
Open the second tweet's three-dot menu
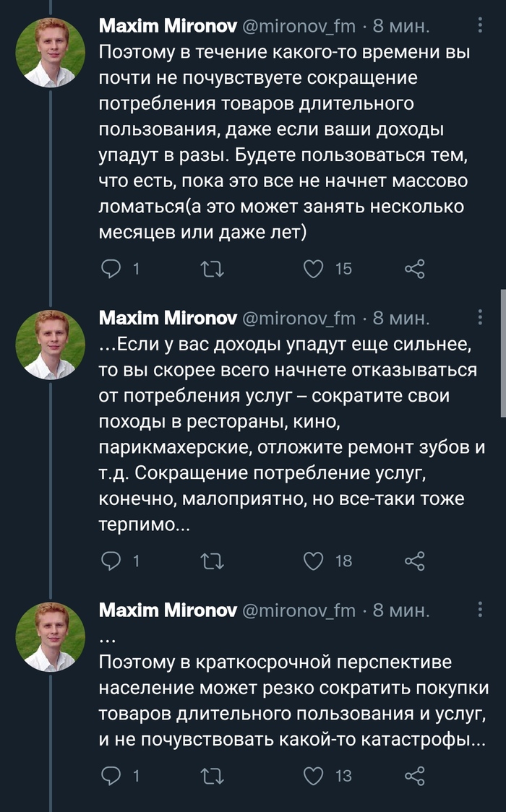(x=481, y=318)
